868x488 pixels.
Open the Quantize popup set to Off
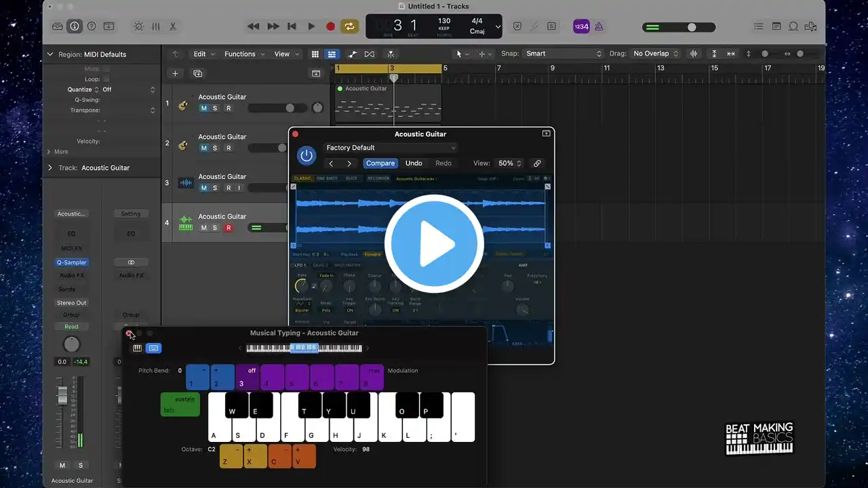pos(129,89)
